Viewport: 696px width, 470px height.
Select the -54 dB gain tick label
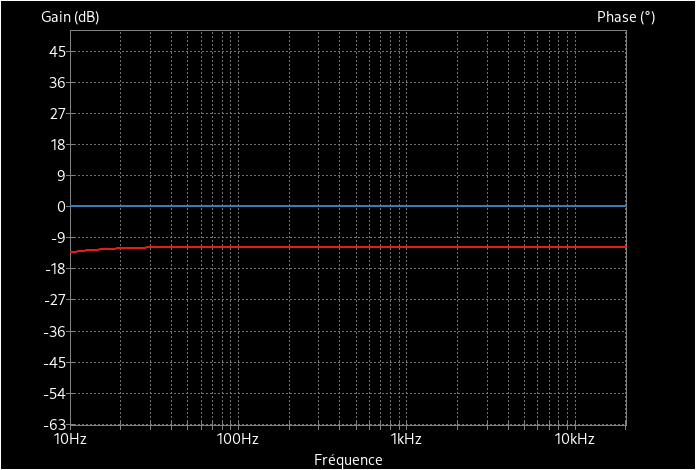(54, 393)
